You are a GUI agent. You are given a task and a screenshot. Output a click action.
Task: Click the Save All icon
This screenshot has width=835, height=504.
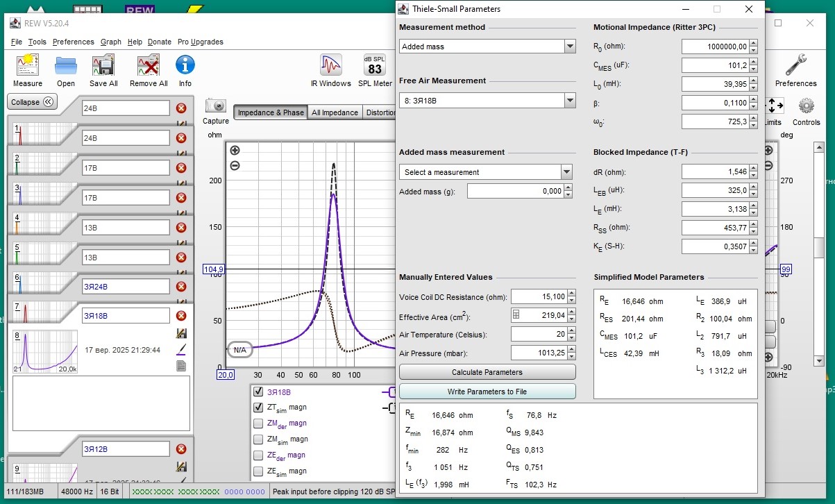point(103,67)
